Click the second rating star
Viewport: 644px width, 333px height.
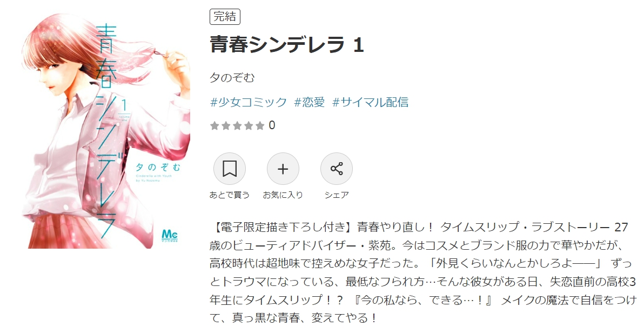pos(226,125)
